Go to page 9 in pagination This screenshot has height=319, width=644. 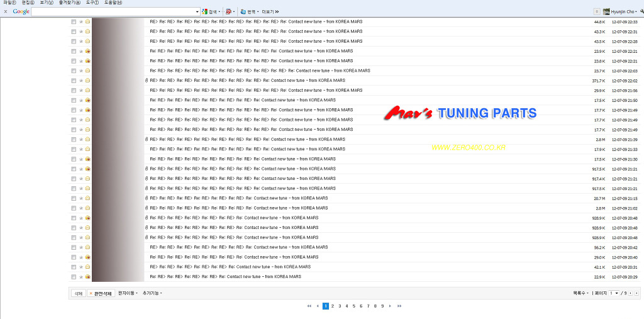[x=382, y=306]
